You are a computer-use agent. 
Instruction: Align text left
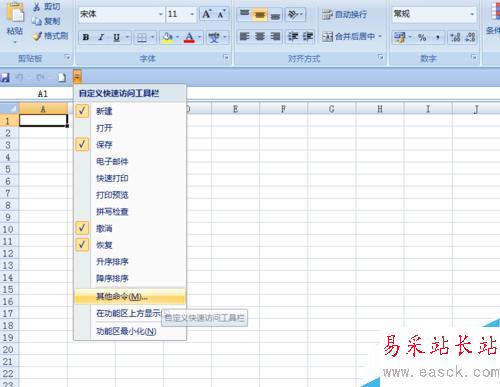tap(245, 36)
